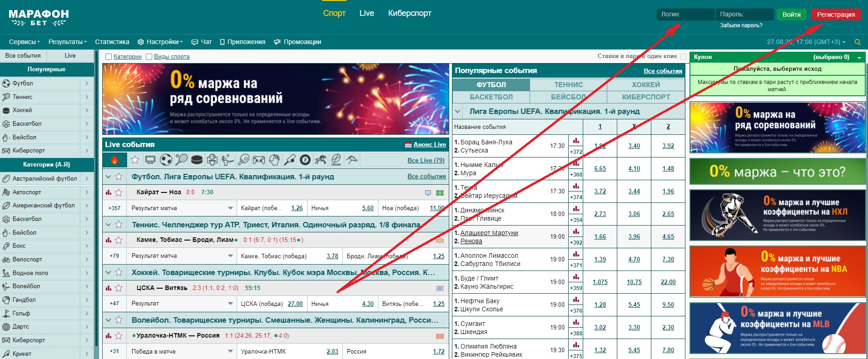Tick the Виды спорта checkbox
Image resolution: width=868 pixels, height=359 pixels.
click(149, 57)
